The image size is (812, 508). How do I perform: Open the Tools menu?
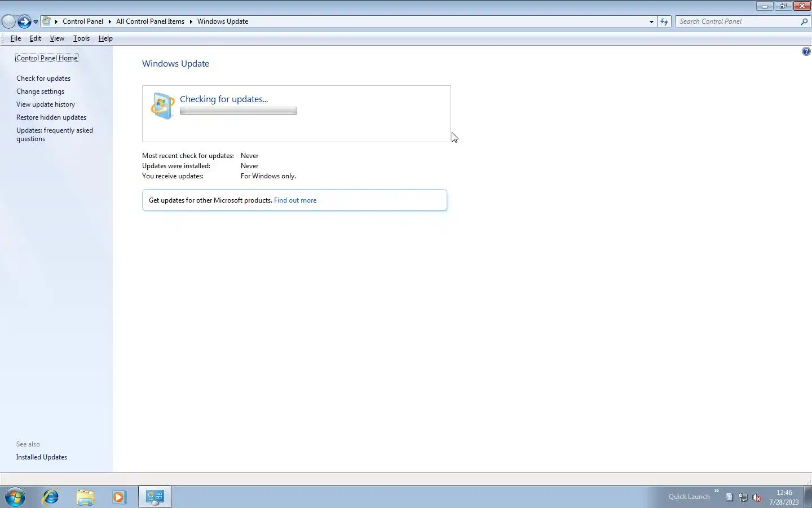point(81,38)
